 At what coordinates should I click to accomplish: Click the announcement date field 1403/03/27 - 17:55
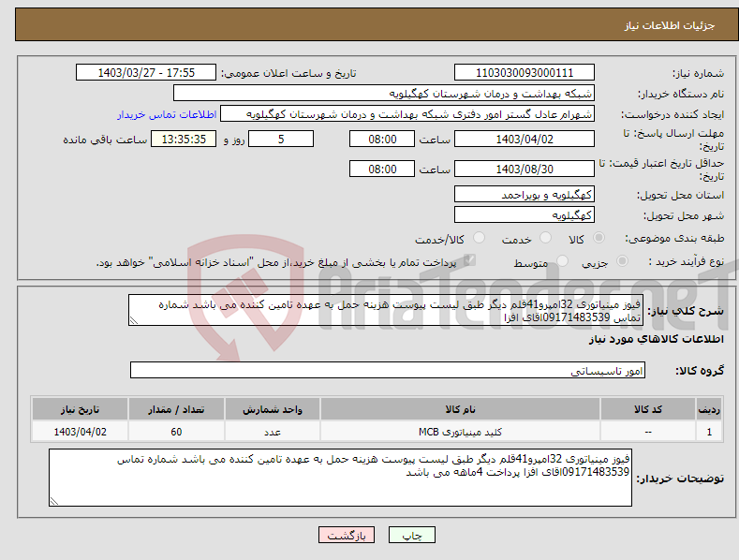click(x=146, y=73)
